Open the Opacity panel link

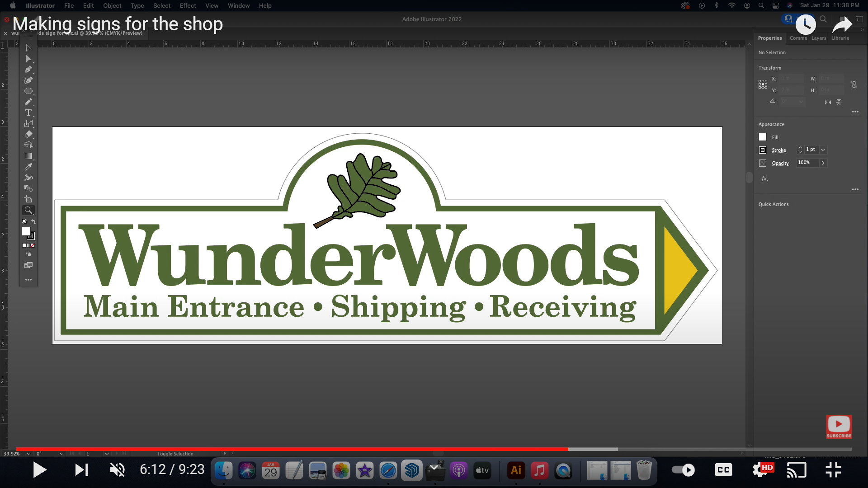tap(780, 163)
